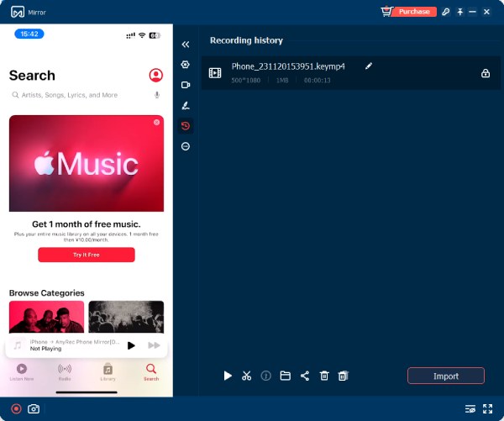The width and height of the screenshot is (504, 421).
Task: Select the drawing brush tool in sidebar
Action: click(x=186, y=106)
